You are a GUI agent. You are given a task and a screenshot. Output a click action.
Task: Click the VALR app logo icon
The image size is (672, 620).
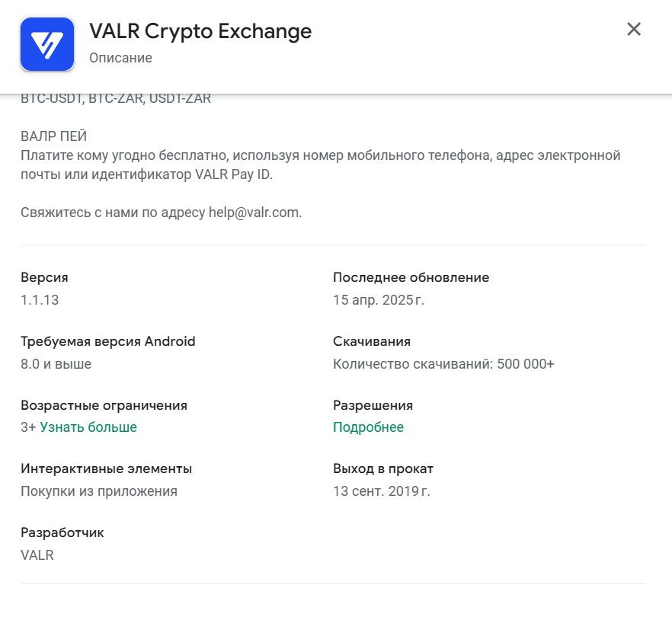click(x=47, y=44)
